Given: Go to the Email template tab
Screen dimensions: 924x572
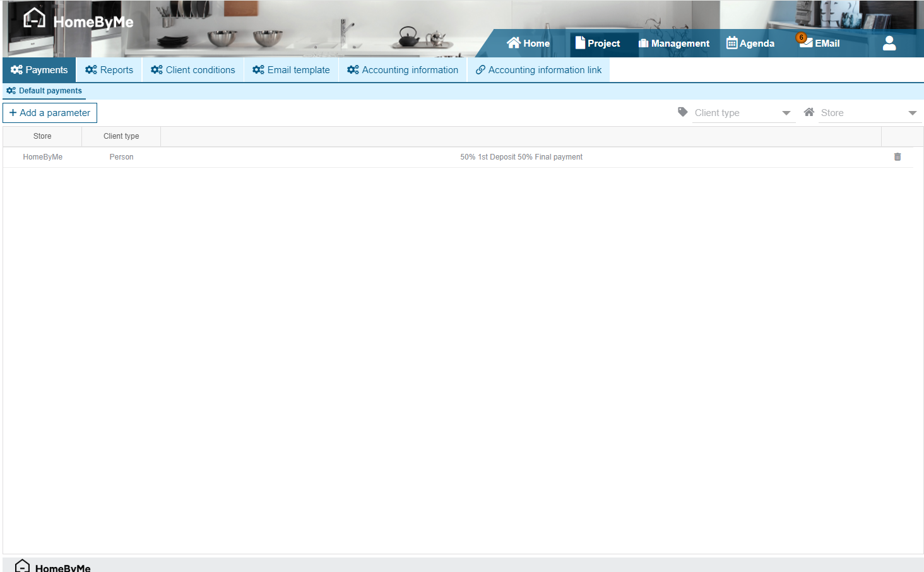Looking at the screenshot, I should coord(291,70).
